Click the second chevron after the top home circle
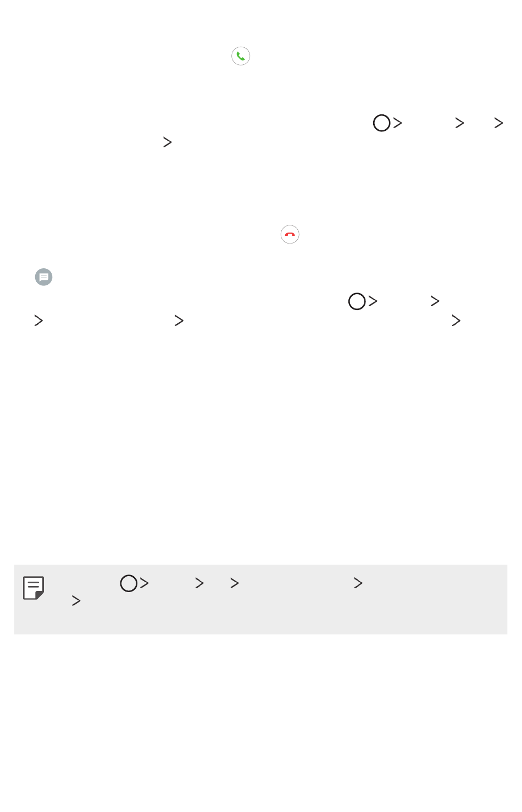Screen dimensions: 522x812 point(460,123)
